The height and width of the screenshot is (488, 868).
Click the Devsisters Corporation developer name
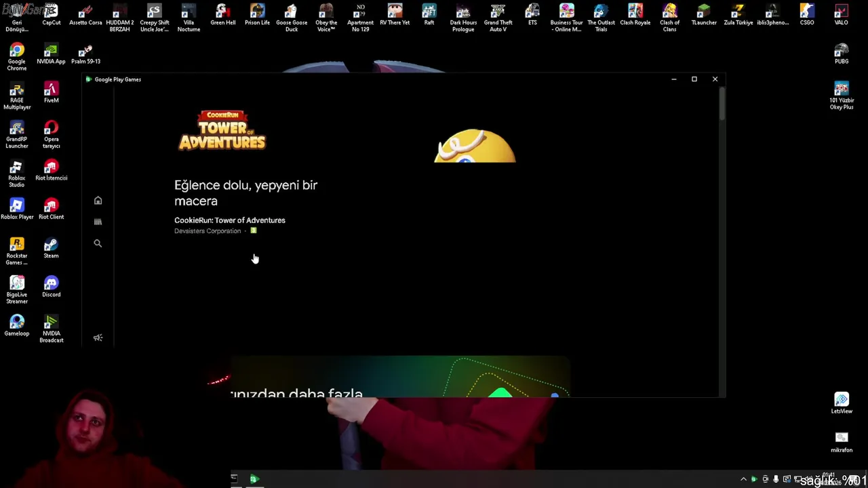coord(208,231)
